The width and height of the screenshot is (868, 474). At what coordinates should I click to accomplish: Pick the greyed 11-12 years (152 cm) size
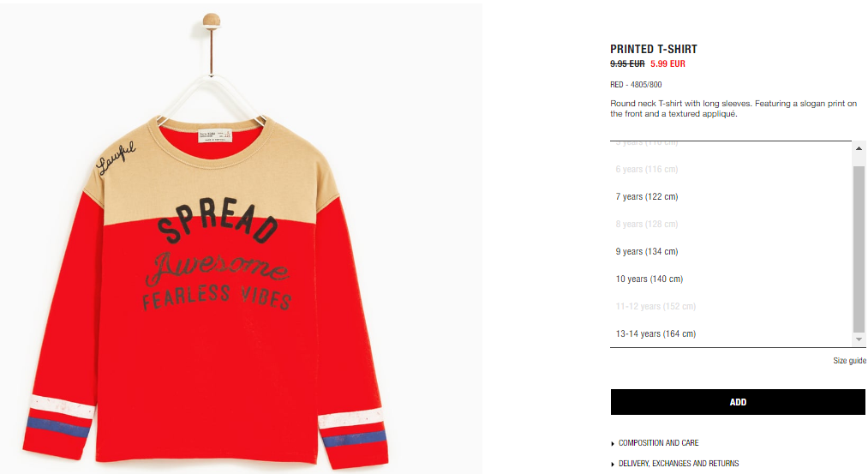click(655, 306)
